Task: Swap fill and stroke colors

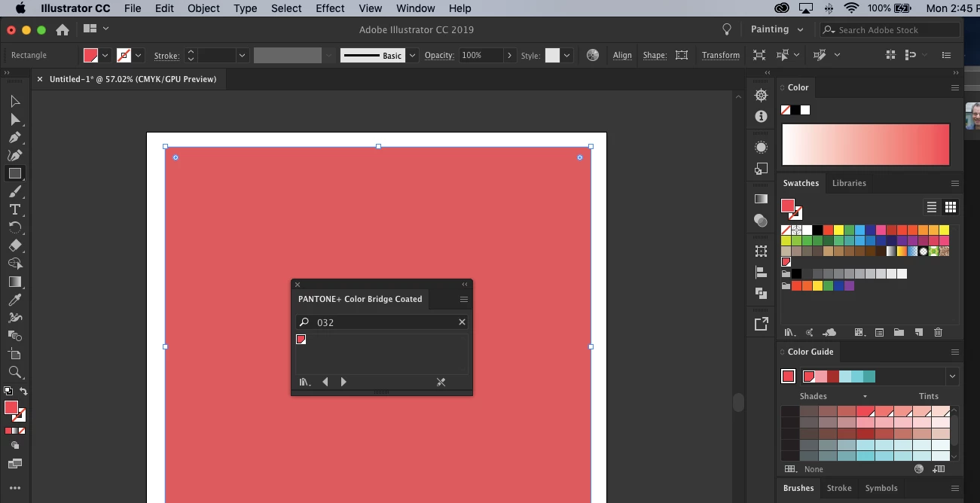Action: point(23,391)
